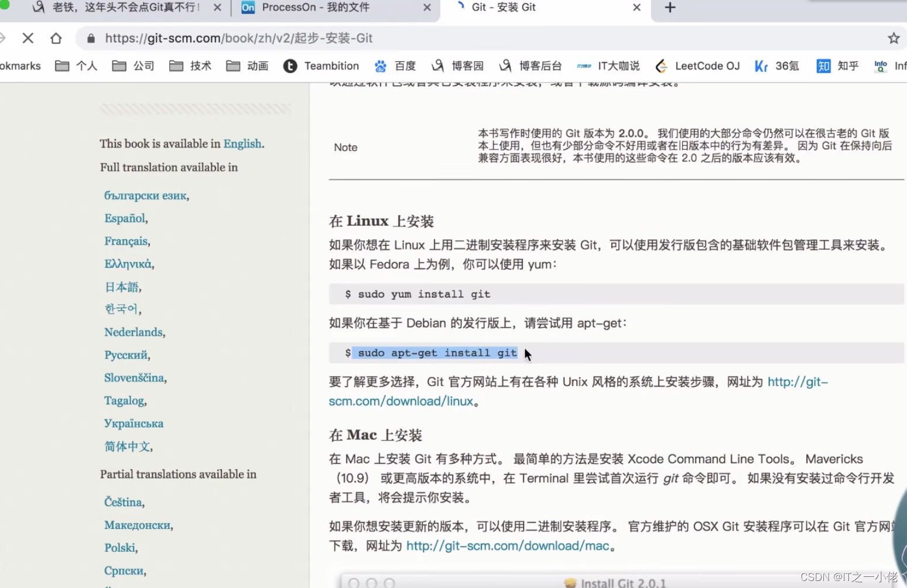Select Slovenščina translation

coord(134,378)
